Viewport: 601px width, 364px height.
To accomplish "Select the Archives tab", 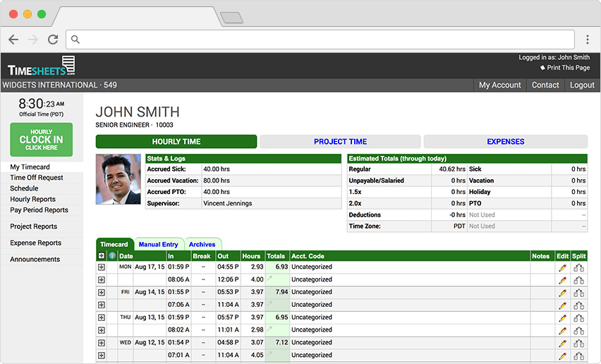I will (x=202, y=244).
